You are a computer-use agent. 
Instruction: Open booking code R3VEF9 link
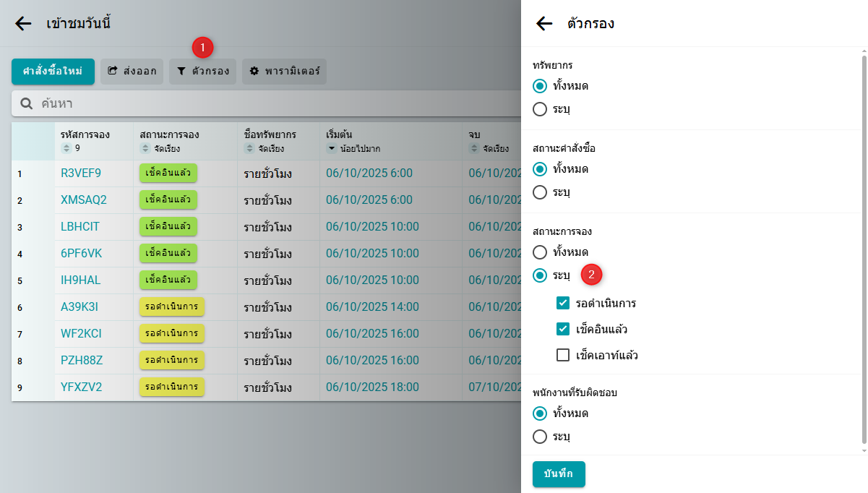pyautogui.click(x=81, y=173)
